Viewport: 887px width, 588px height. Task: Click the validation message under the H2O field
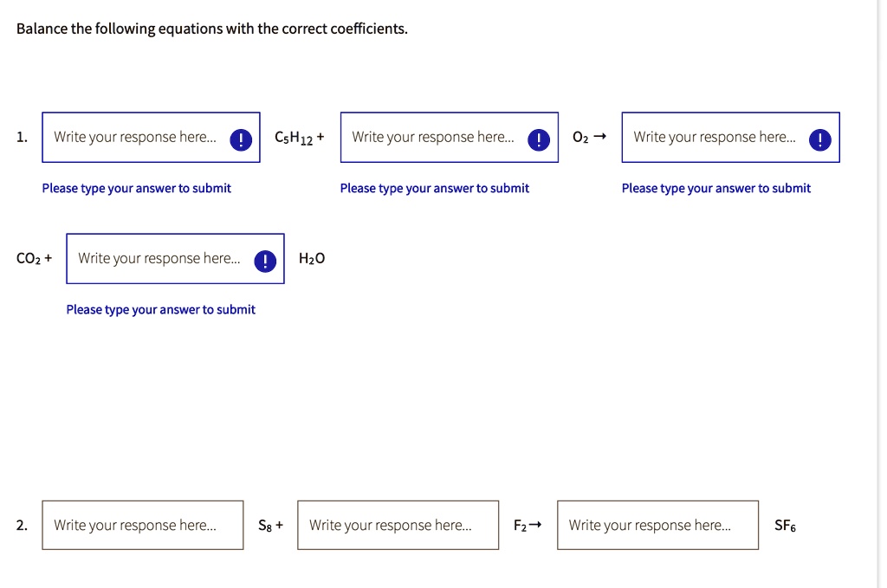pos(160,310)
